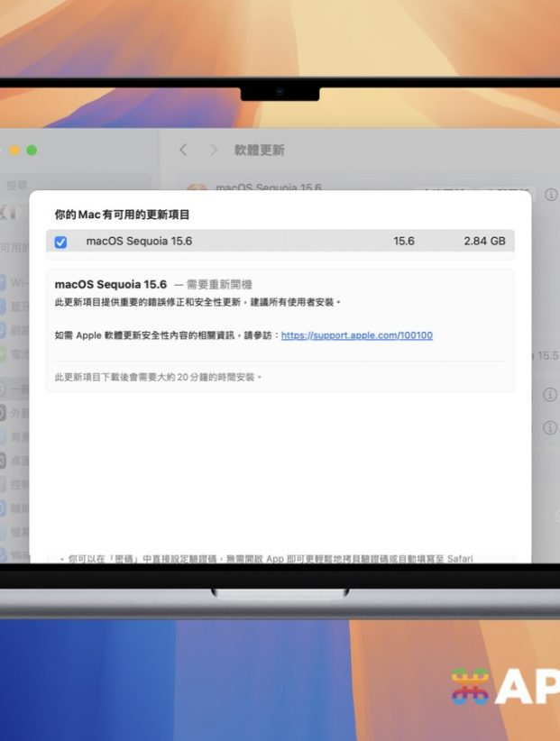Image resolution: width=560 pixels, height=741 pixels.
Task: Click the 15.6 version number in update row
Action: [404, 242]
